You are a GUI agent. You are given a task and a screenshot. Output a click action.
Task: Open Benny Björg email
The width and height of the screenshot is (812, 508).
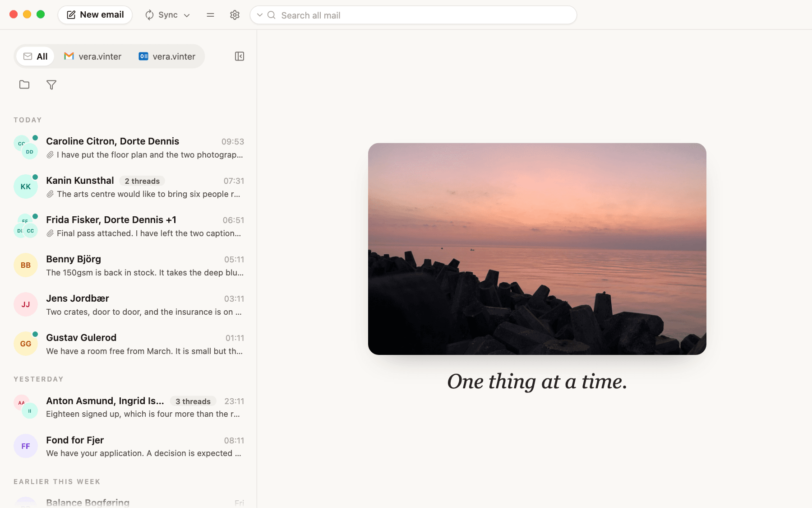[129, 266]
